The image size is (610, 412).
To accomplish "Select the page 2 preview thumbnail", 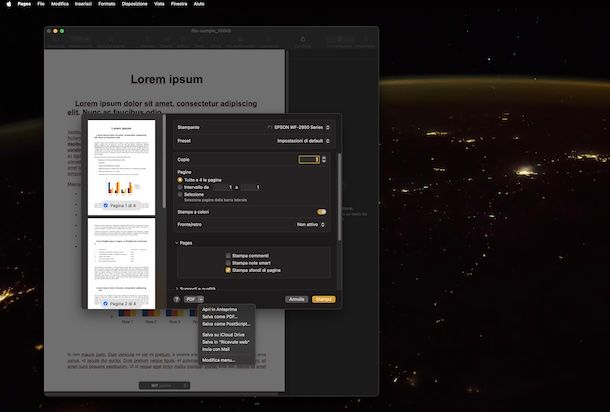I will 121,263.
